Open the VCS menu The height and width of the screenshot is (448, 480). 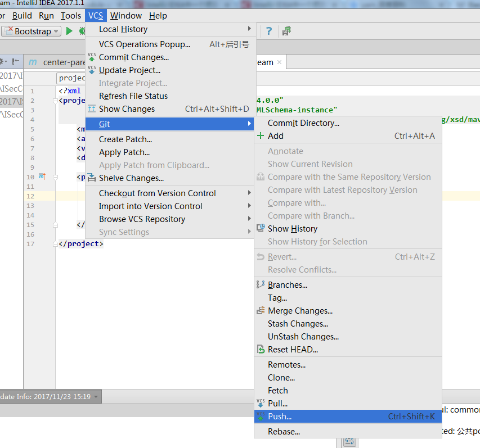tap(96, 16)
